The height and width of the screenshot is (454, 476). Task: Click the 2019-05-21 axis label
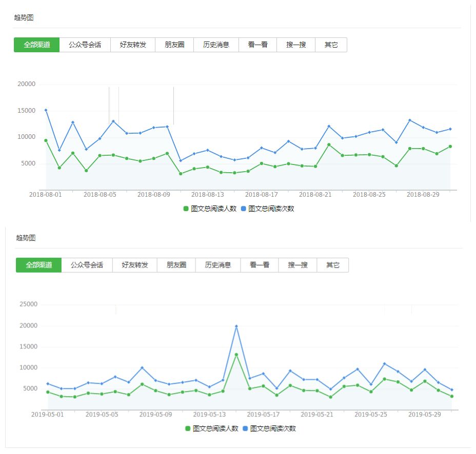[x=317, y=415]
